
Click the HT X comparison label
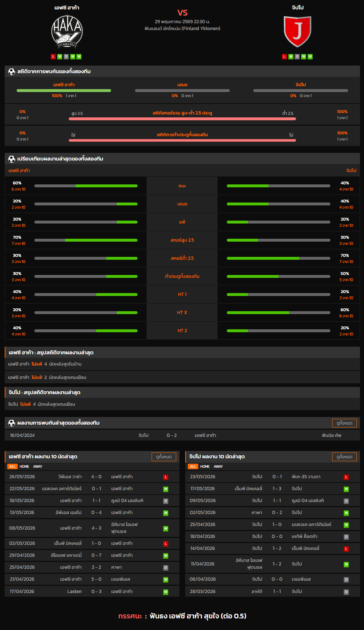pyautogui.click(x=182, y=313)
